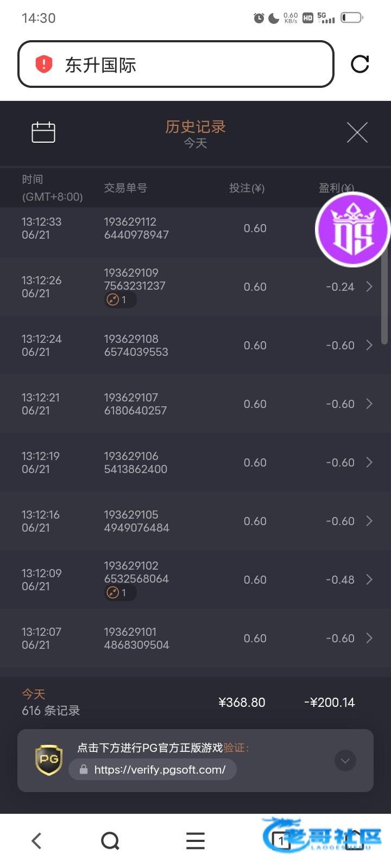Collapse the PG verification banner
The height and width of the screenshot is (868, 391).
(345, 761)
